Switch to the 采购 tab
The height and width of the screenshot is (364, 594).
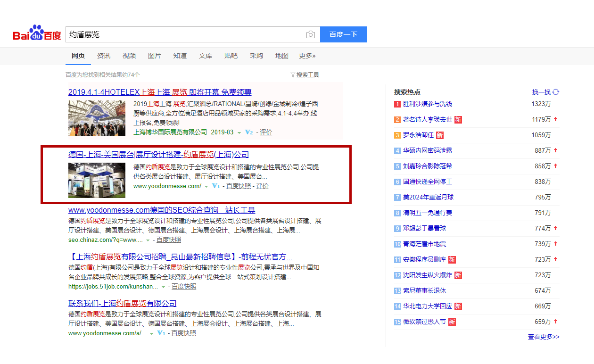pos(256,56)
